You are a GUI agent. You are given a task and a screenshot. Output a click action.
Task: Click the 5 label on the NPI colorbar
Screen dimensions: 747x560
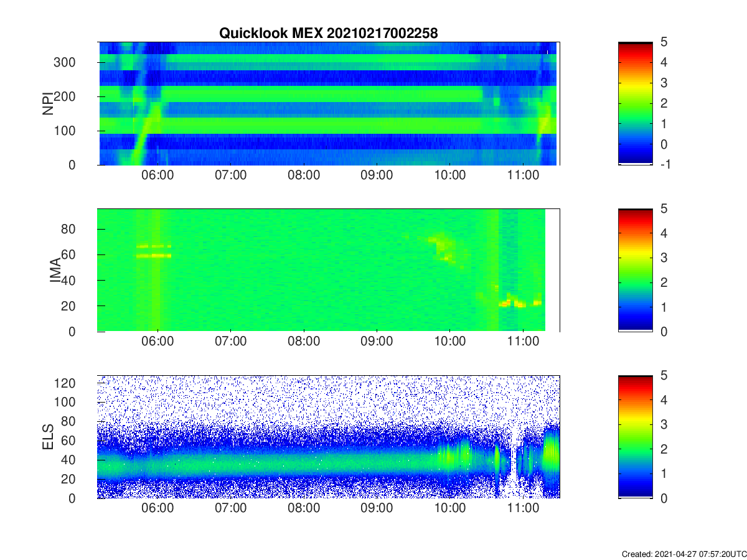pyautogui.click(x=664, y=42)
